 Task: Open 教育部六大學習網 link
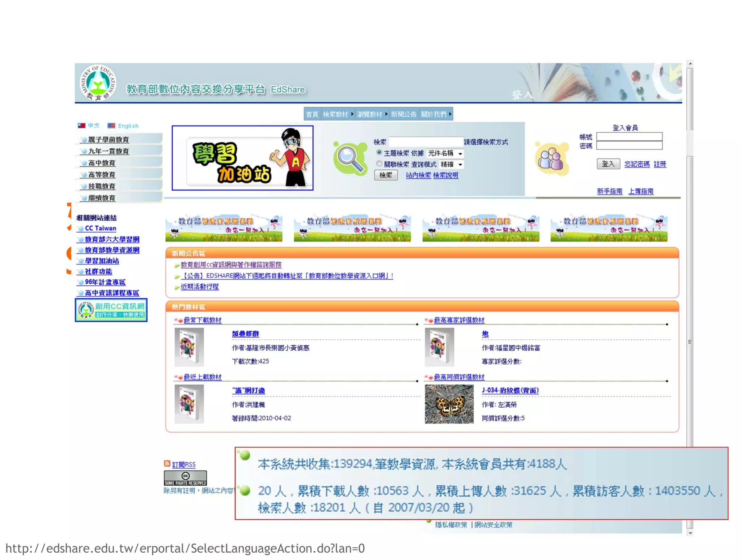pyautogui.click(x=112, y=239)
